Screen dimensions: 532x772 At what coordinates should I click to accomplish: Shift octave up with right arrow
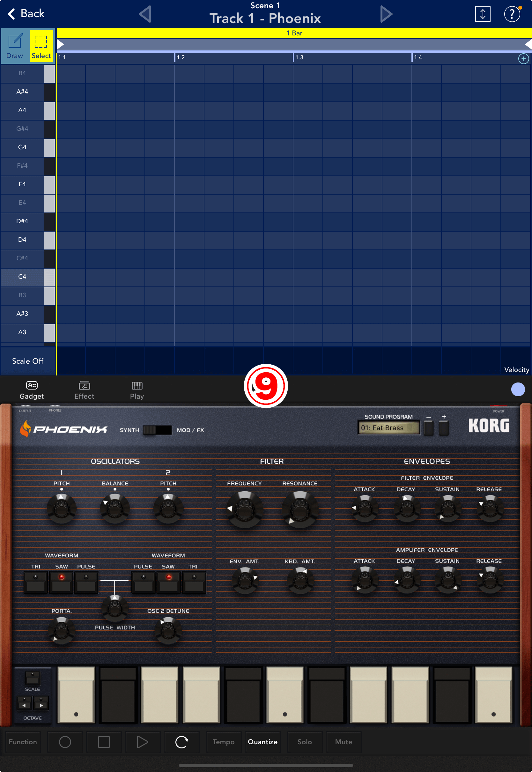pos(41,703)
